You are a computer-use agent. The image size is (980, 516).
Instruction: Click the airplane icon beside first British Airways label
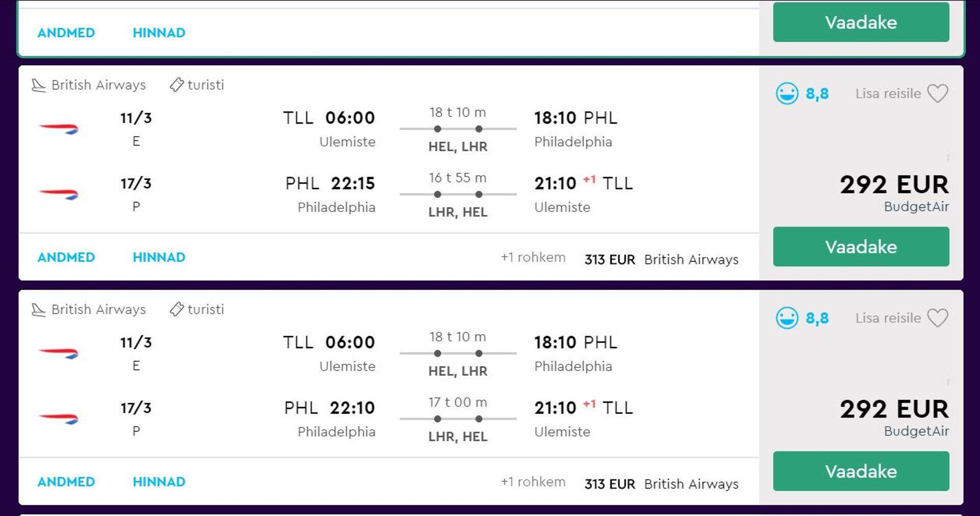tap(38, 85)
